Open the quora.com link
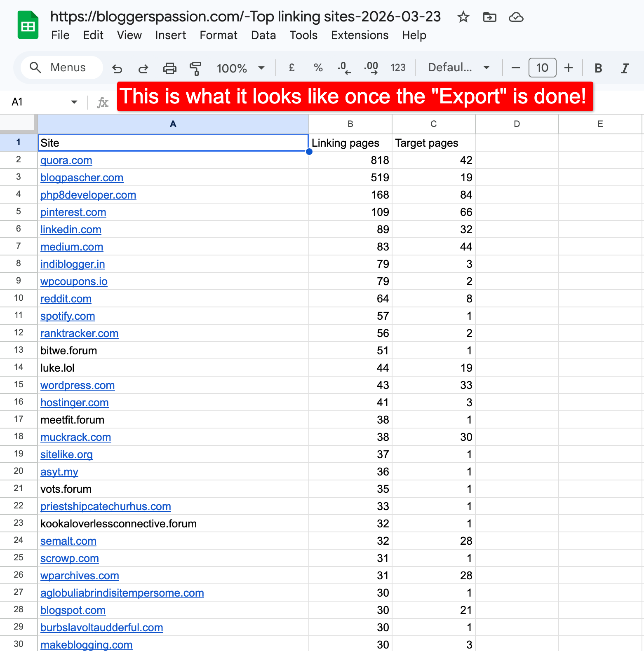The width and height of the screenshot is (644, 651). pos(66,161)
